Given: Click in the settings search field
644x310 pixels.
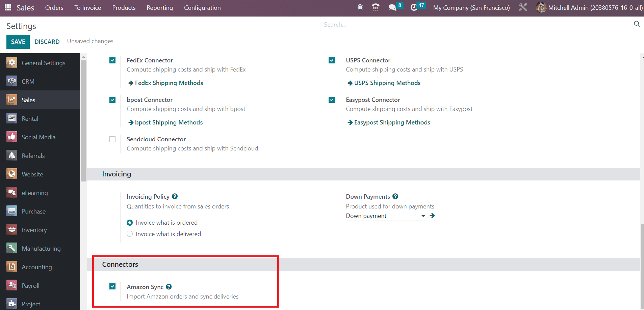Looking at the screenshot, I should [x=476, y=25].
